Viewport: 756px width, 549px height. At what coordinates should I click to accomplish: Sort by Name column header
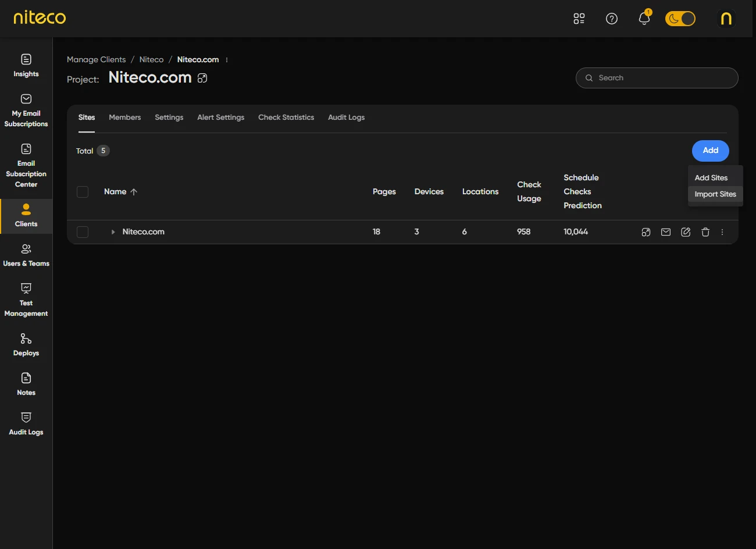tap(120, 192)
